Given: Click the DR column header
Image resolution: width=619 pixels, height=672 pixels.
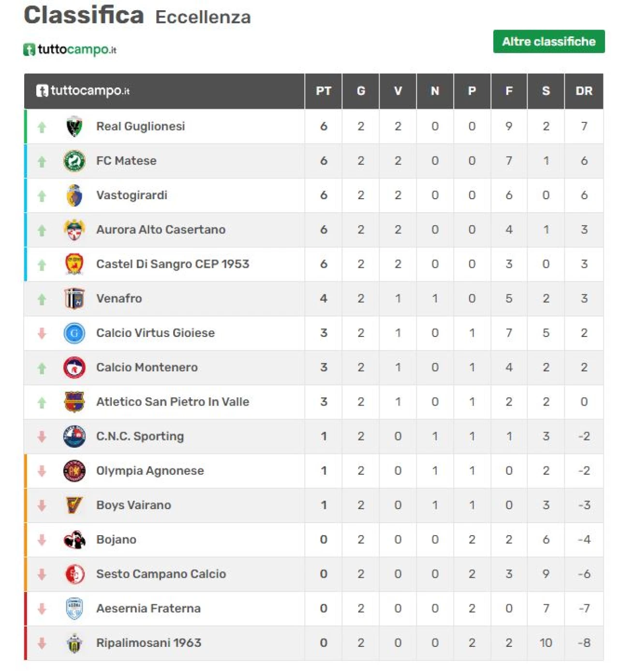Looking at the screenshot, I should pyautogui.click(x=584, y=91).
